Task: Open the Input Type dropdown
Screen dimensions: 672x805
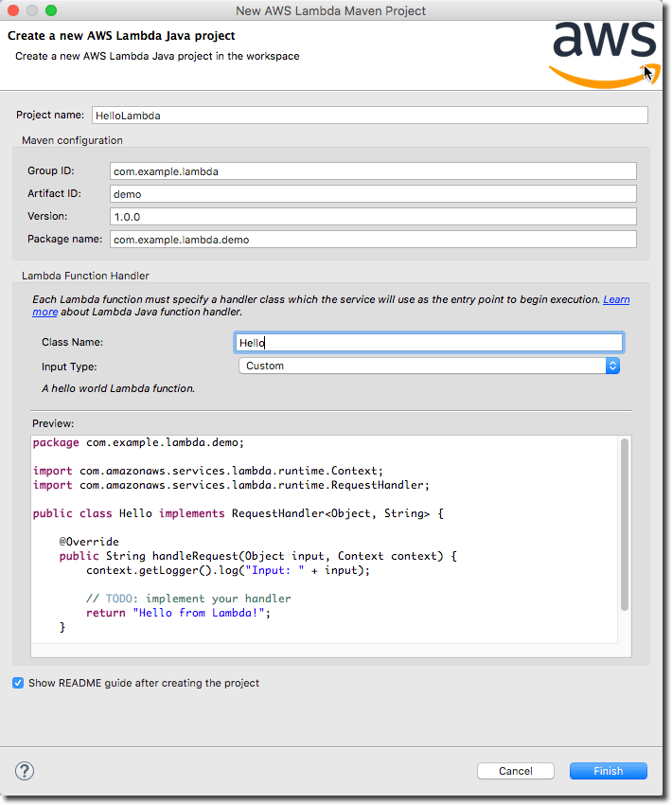Action: pos(429,366)
